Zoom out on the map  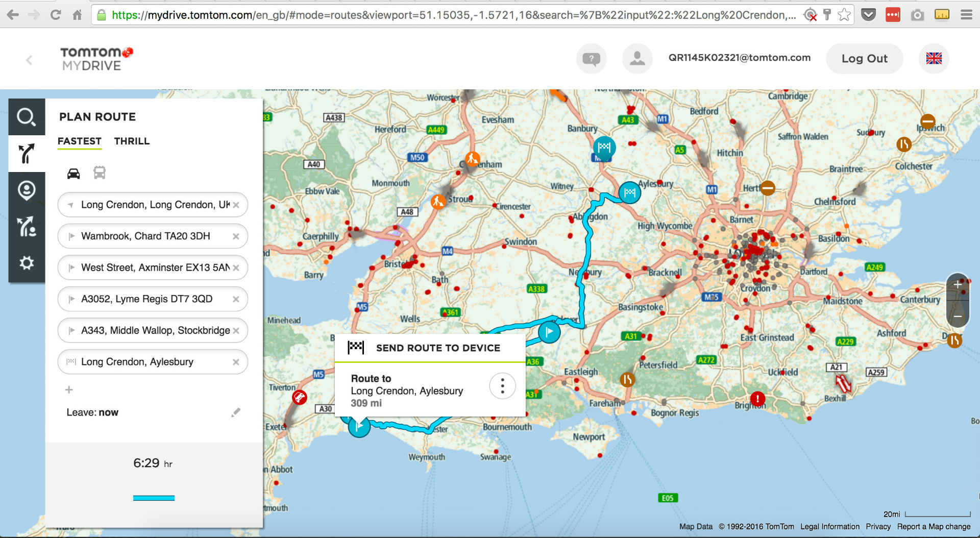pyautogui.click(x=958, y=316)
